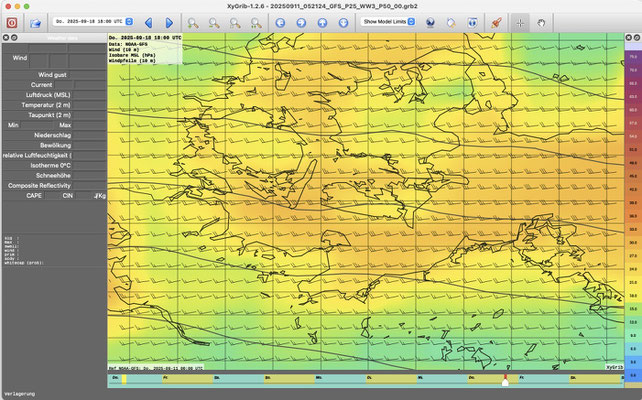642x400 pixels.
Task: Click the CAPE field in Weather data panel
Action: click(x=34, y=196)
